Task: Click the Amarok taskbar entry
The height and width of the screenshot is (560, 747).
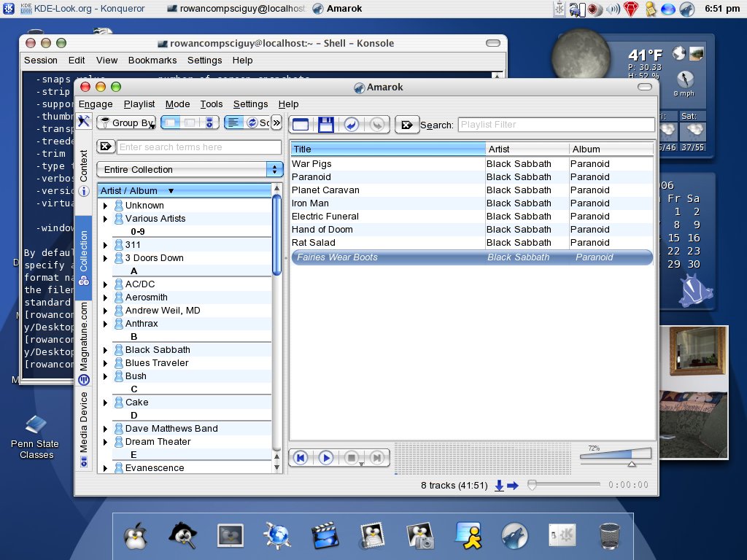Action: (x=337, y=9)
